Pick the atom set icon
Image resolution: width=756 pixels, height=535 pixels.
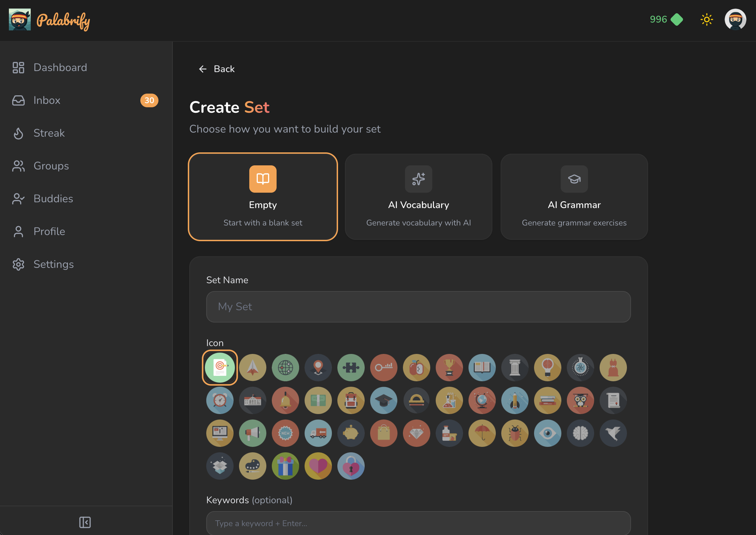[x=580, y=368]
